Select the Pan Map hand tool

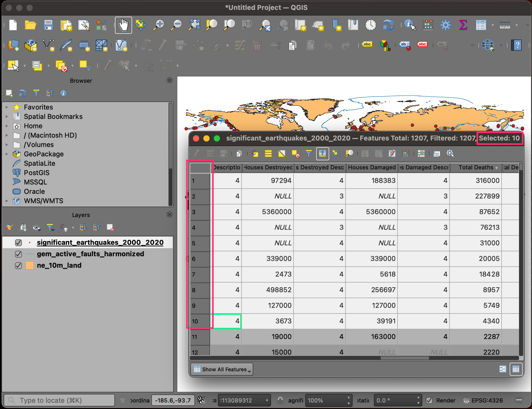(123, 25)
